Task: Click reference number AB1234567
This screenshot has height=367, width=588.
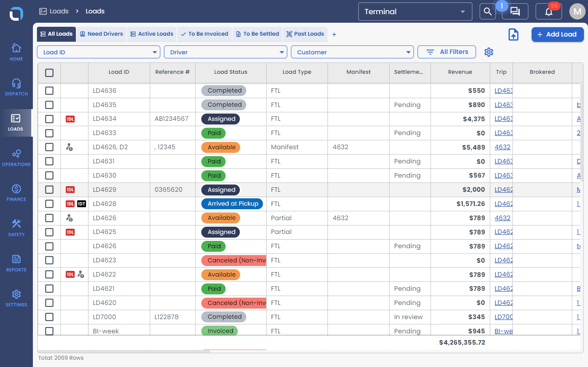Action: coord(171,119)
